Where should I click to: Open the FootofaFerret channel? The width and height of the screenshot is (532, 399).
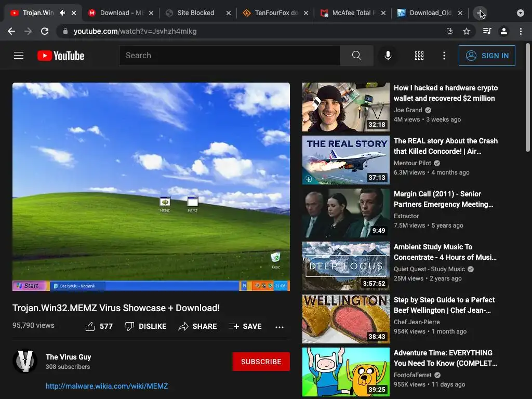(413, 375)
